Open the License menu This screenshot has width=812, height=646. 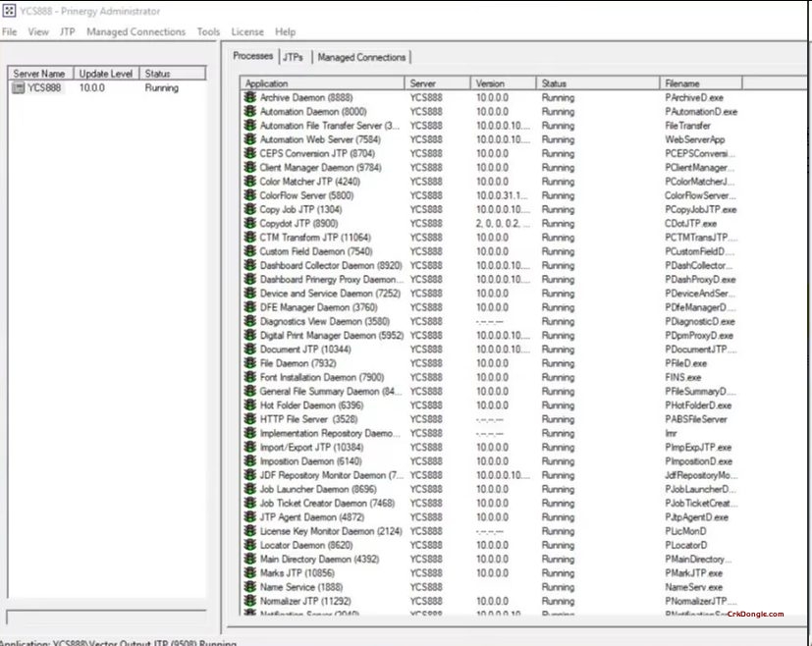point(247,31)
